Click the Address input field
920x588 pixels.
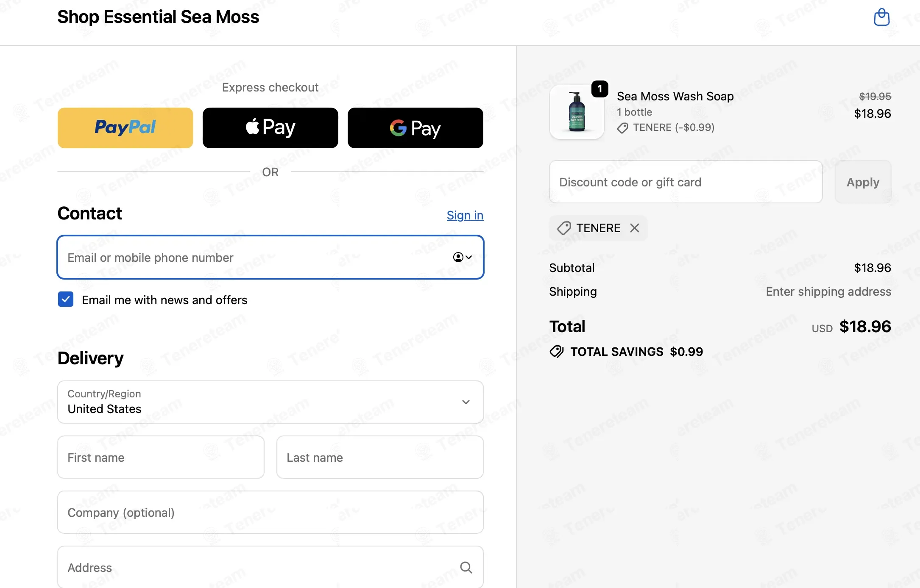pos(270,567)
